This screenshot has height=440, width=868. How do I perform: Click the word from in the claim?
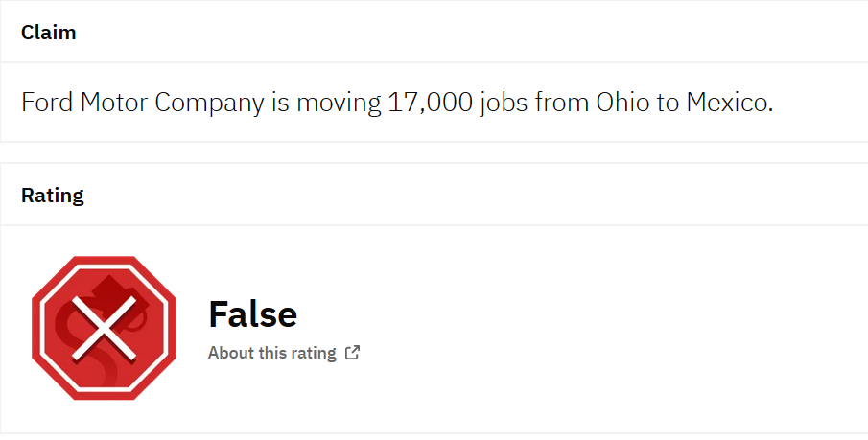coord(563,103)
